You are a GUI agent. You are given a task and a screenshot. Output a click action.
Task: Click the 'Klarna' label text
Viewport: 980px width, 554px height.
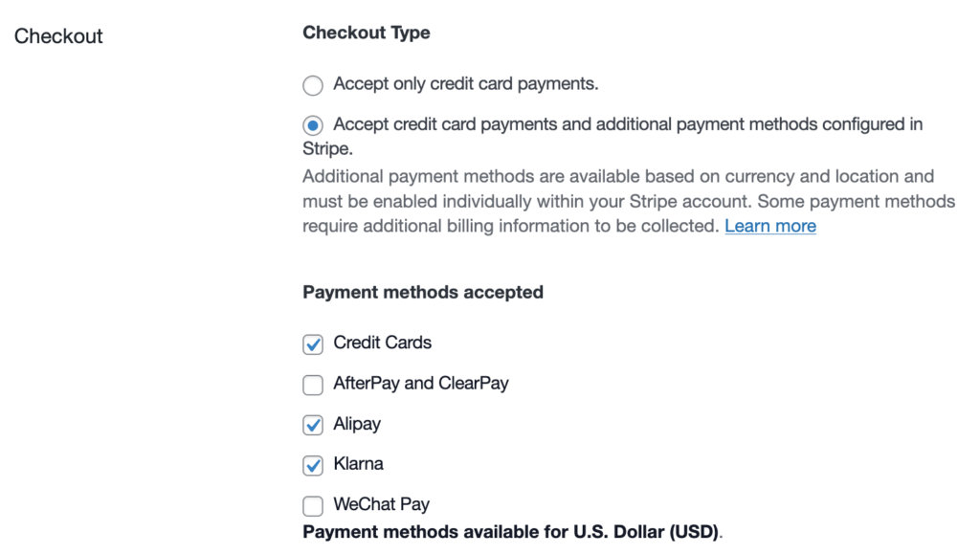[x=358, y=463]
